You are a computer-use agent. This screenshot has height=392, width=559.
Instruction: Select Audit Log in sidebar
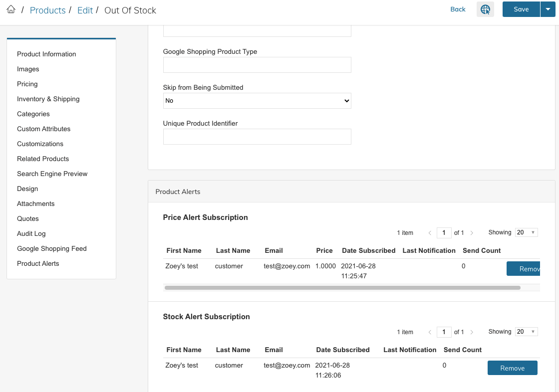pos(31,234)
